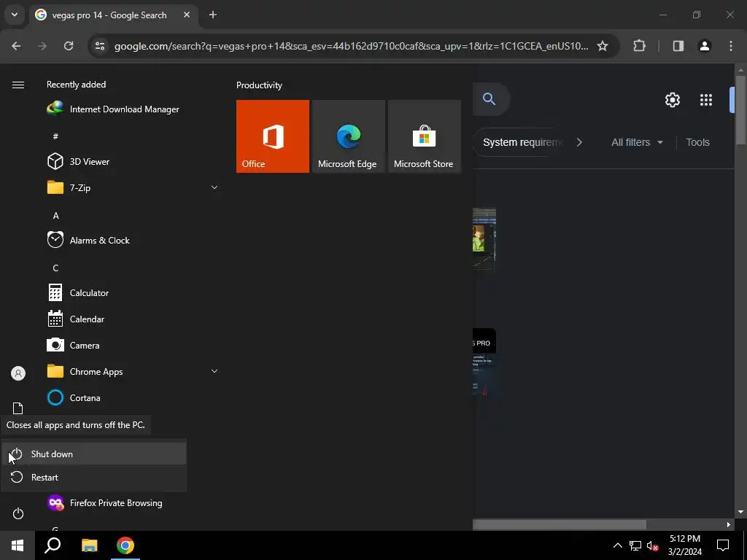Click the C section header

coord(55,268)
